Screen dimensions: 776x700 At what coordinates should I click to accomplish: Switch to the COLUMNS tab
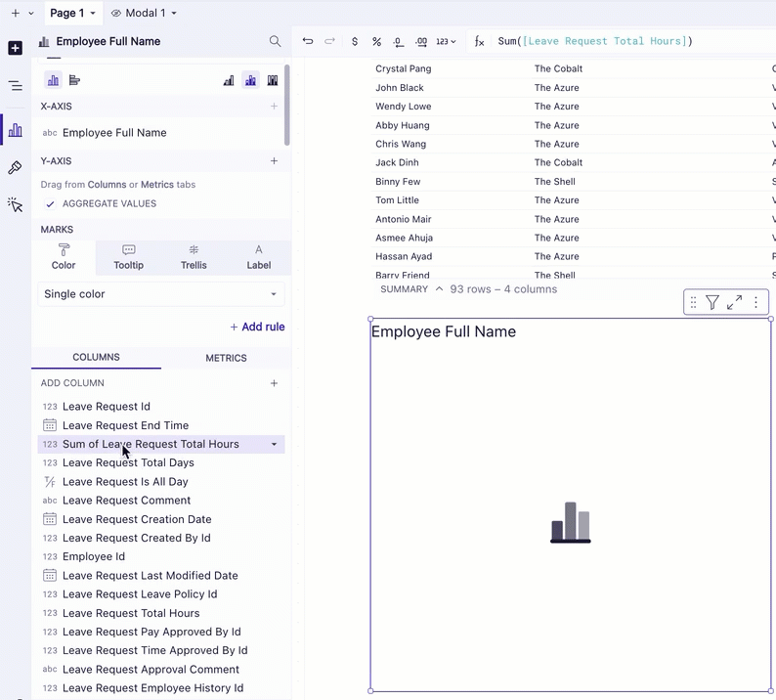click(x=96, y=358)
